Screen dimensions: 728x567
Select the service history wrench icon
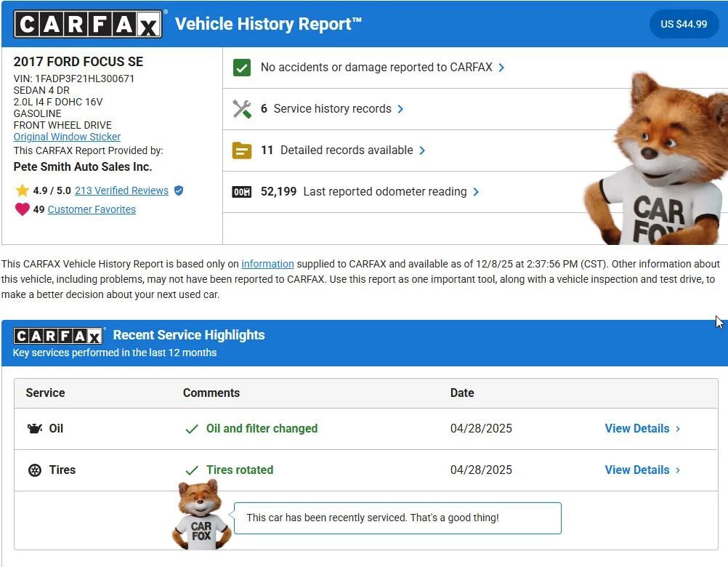tap(243, 108)
